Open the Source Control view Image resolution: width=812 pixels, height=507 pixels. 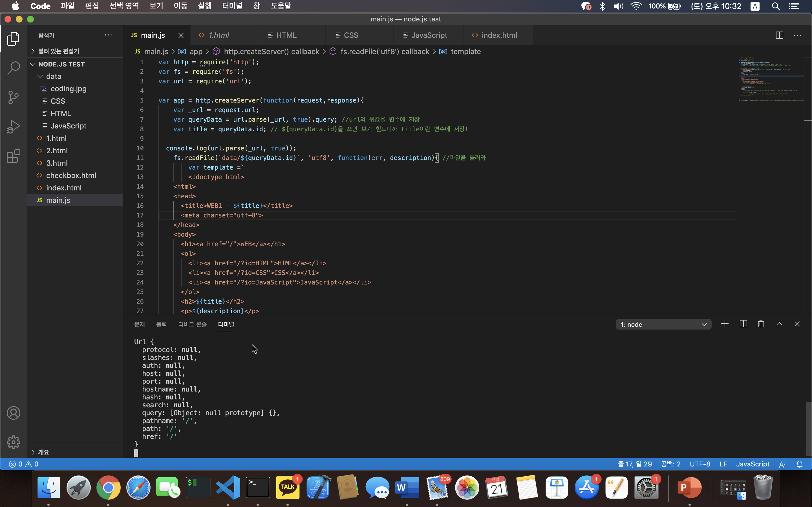(x=14, y=97)
